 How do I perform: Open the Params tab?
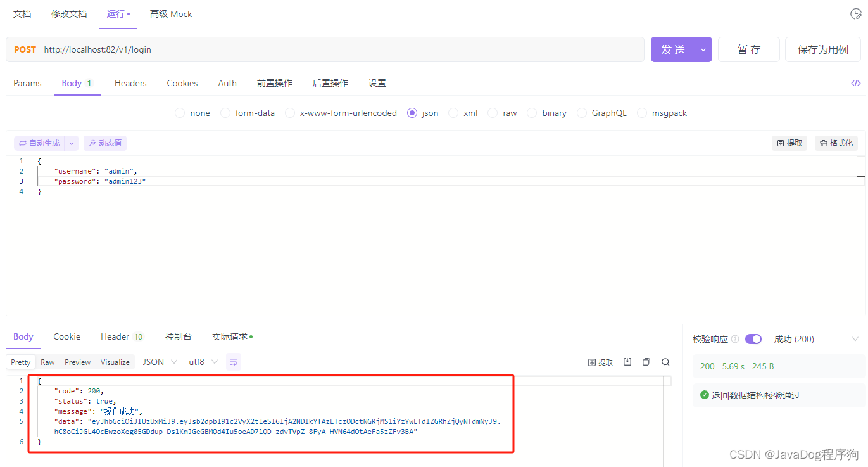point(27,83)
